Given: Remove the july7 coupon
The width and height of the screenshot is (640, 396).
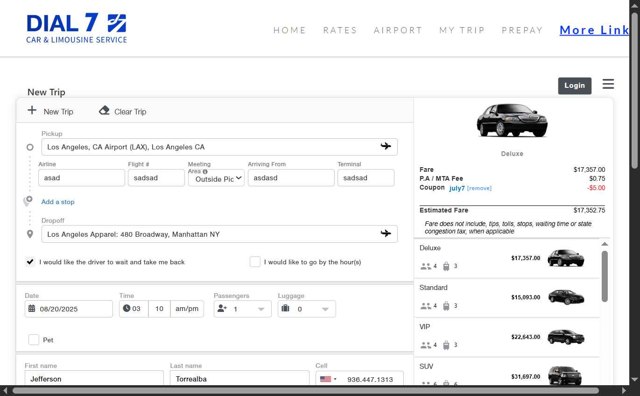Looking at the screenshot, I should coord(479,188).
